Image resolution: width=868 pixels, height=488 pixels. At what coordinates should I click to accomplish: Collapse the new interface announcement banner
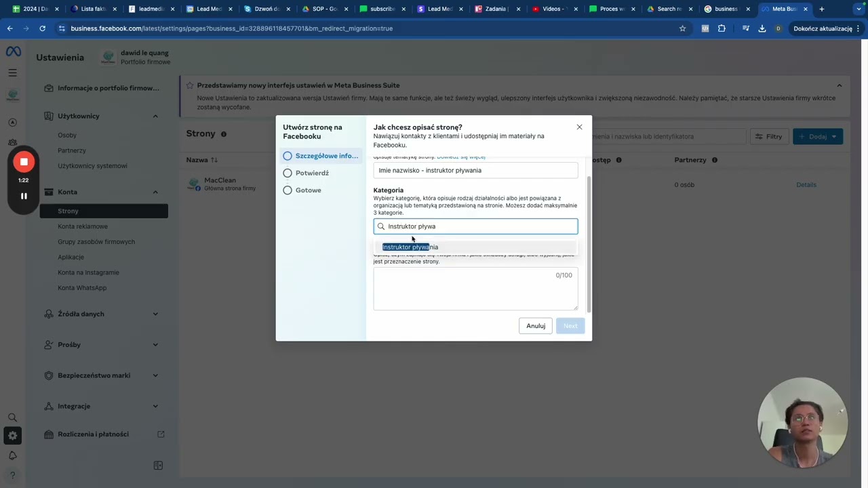coord(839,85)
